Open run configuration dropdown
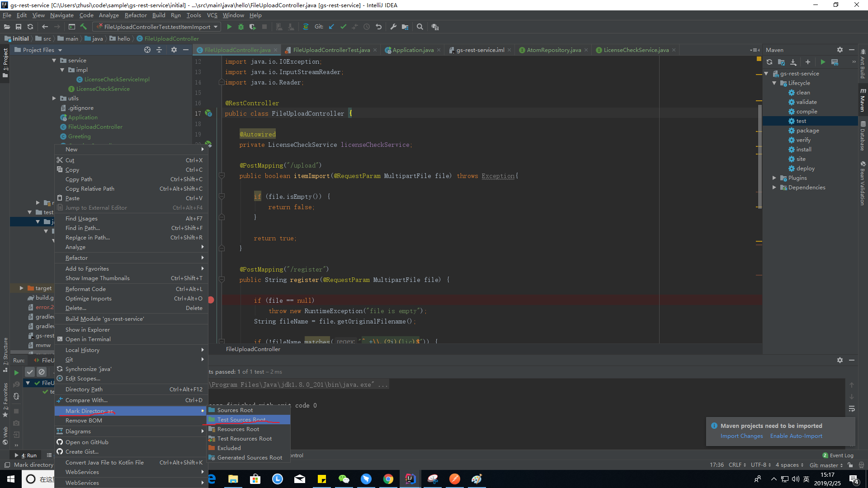The image size is (868, 488). [156, 27]
